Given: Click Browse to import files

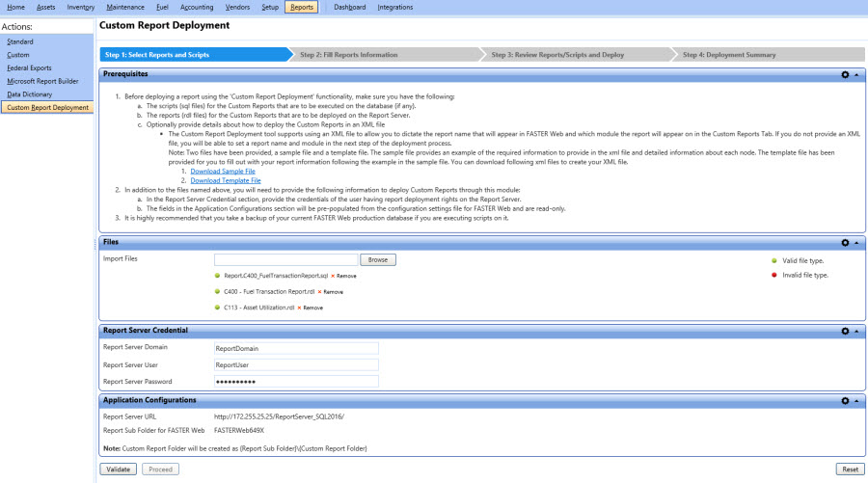Looking at the screenshot, I should tap(378, 260).
